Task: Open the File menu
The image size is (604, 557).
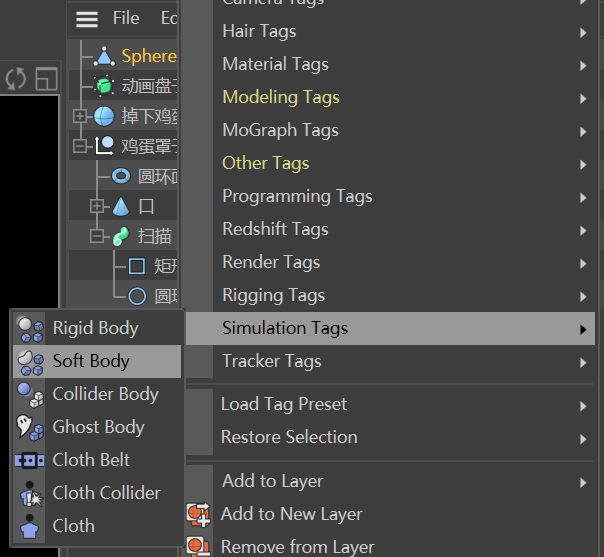Action: click(x=126, y=18)
